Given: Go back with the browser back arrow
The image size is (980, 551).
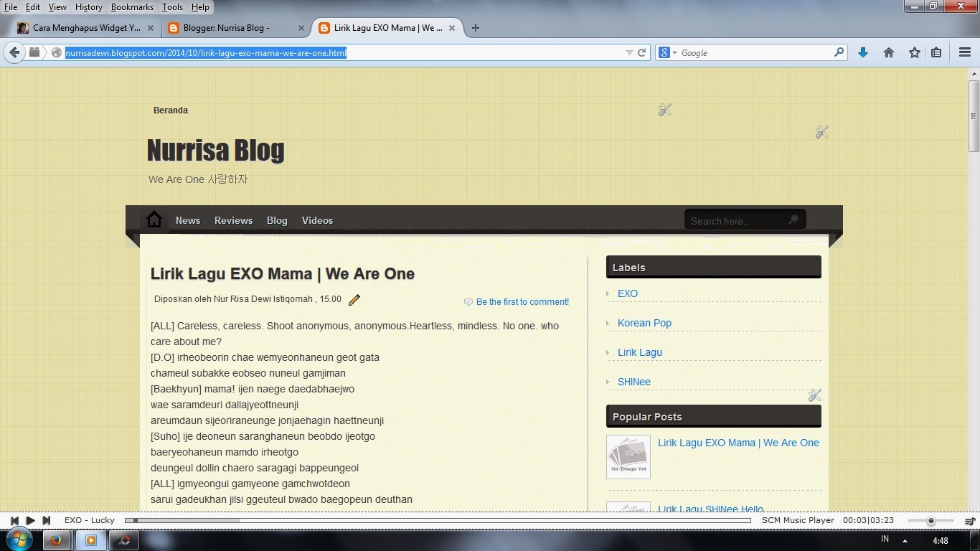Looking at the screenshot, I should [14, 52].
